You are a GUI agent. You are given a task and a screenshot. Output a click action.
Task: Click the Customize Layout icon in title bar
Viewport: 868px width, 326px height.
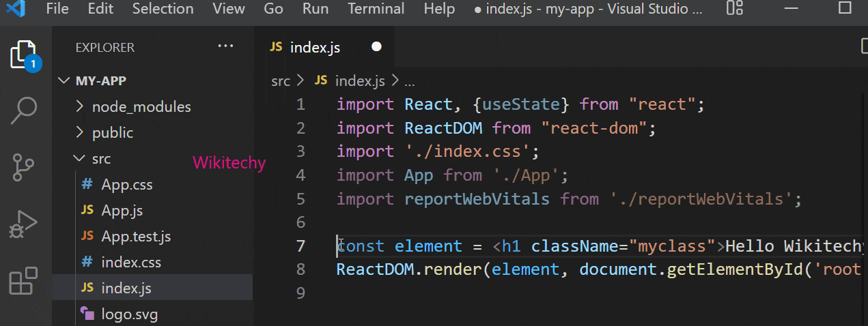click(x=735, y=9)
